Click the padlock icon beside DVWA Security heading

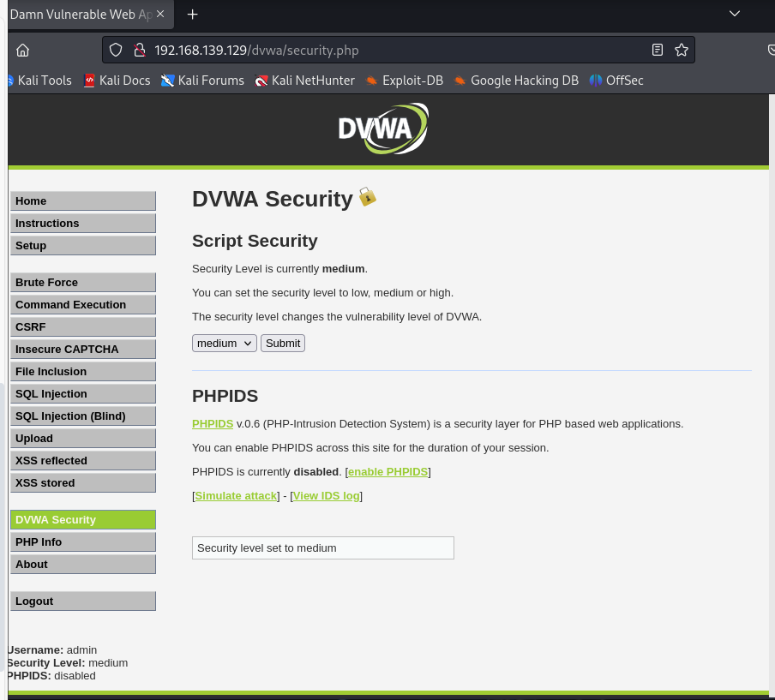tap(367, 196)
